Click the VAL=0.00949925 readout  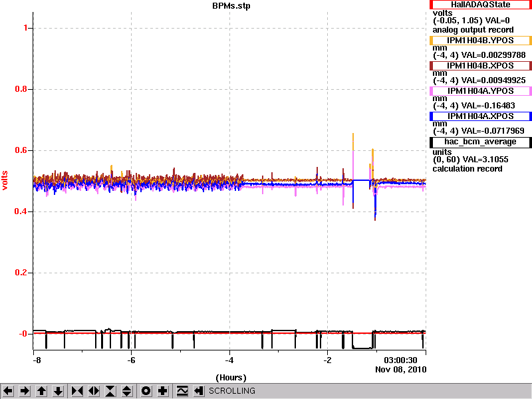pos(493,80)
